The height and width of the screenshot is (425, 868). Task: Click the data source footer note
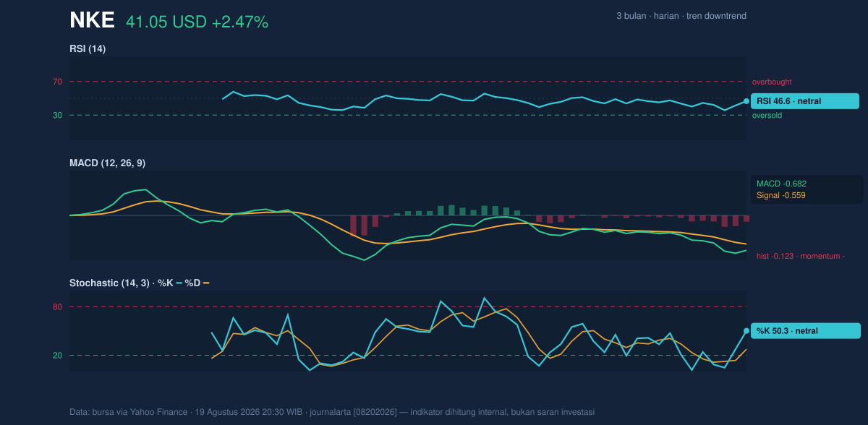point(332,412)
